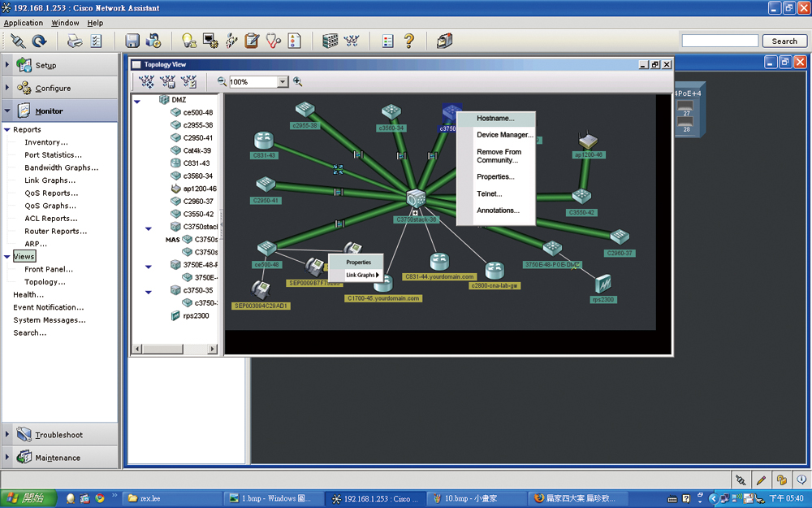Click the event notification document icon

click(x=294, y=41)
